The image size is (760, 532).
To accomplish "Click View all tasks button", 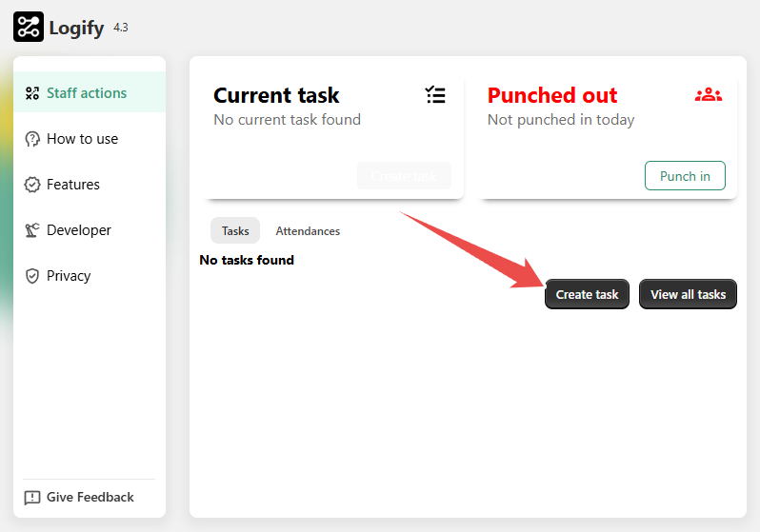I will coord(688,294).
